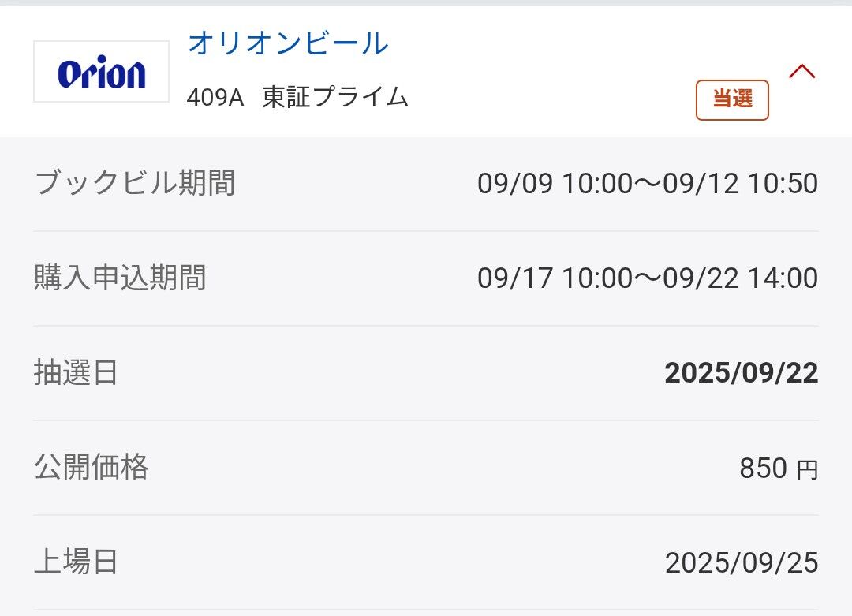Image resolution: width=852 pixels, height=616 pixels.
Task: Select the purchase period 09/17 10:00〜09/22 14:00
Action: 648,278
